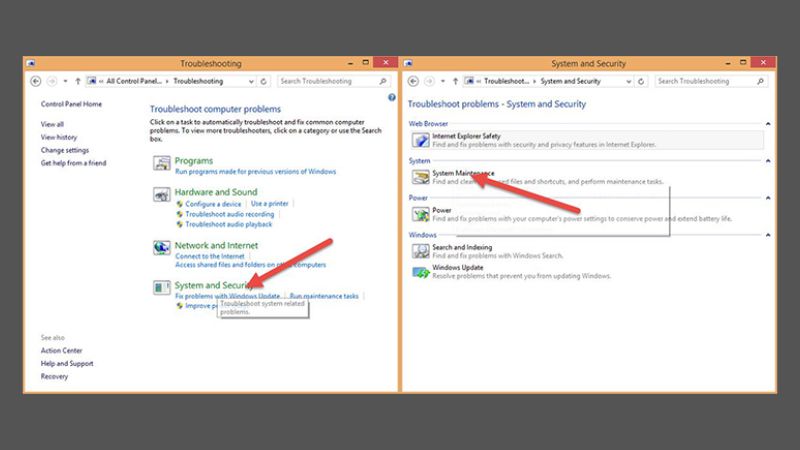Open the Programs category link
Screen dimensions: 800x450
coord(193,161)
